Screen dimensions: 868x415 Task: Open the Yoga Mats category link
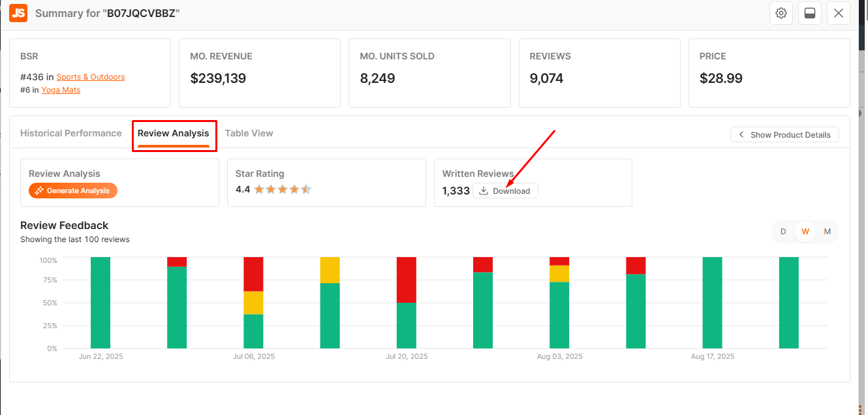click(61, 90)
